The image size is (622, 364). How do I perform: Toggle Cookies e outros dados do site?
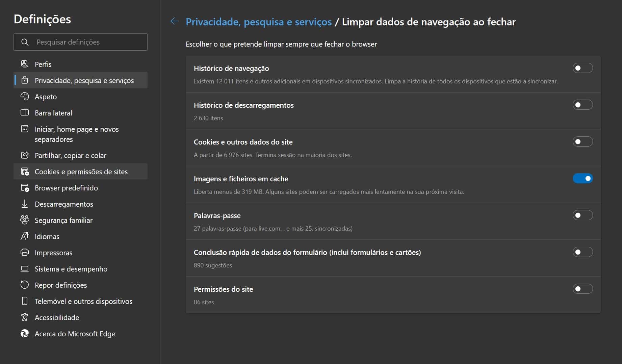point(582,142)
